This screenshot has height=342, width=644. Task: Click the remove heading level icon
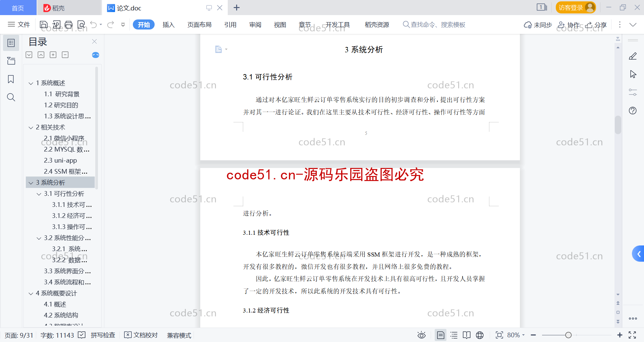coord(65,55)
